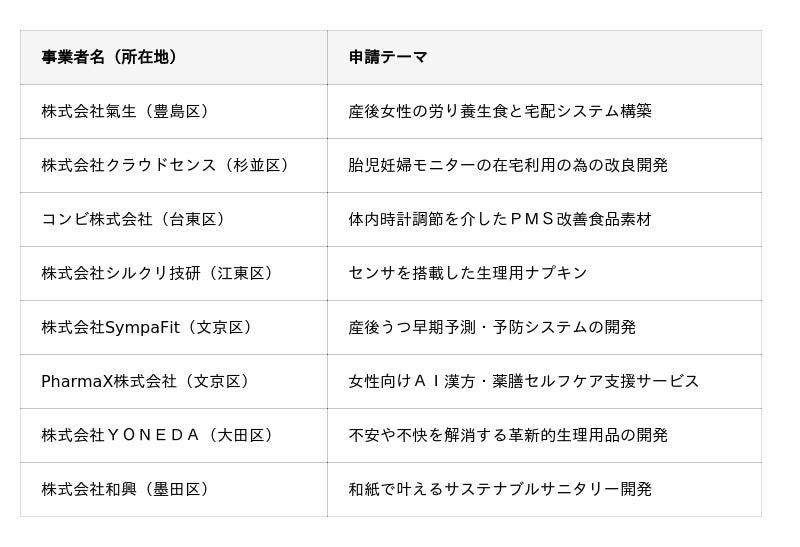Select 株式会社SympaFit（文京区） cell
The height and width of the screenshot is (547, 800).
pos(174,328)
